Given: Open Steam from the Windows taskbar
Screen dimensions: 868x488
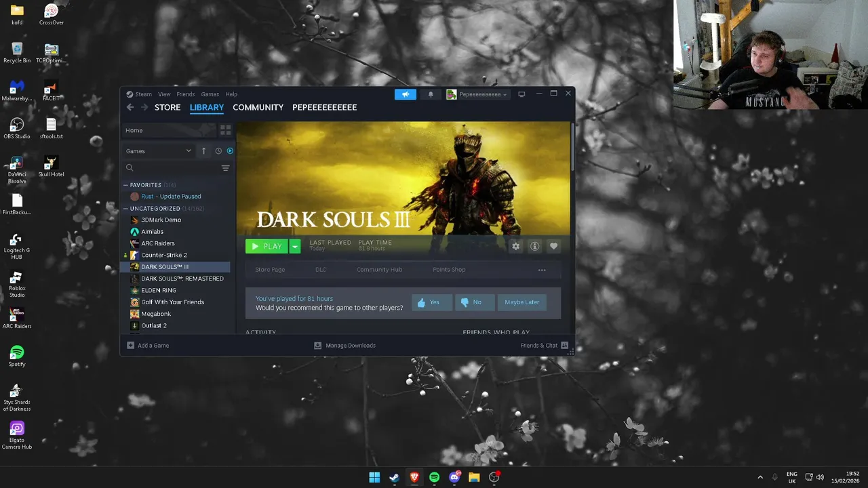Looking at the screenshot, I should [394, 477].
